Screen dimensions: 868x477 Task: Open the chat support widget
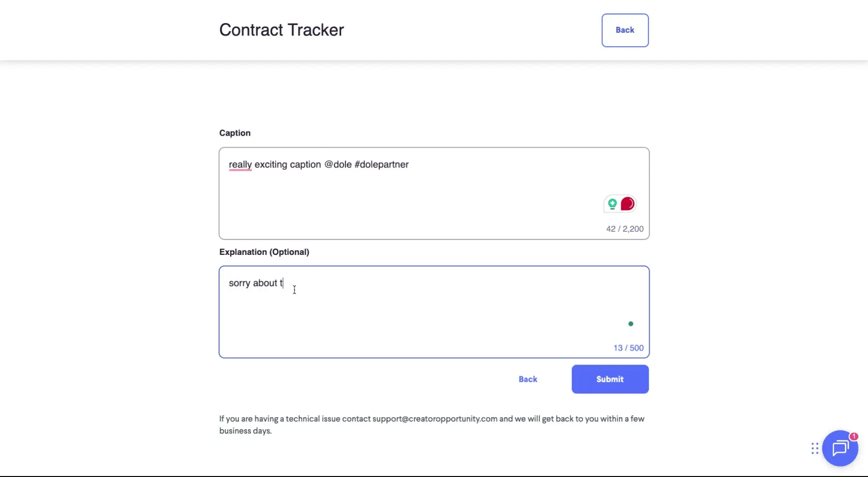pyautogui.click(x=840, y=448)
